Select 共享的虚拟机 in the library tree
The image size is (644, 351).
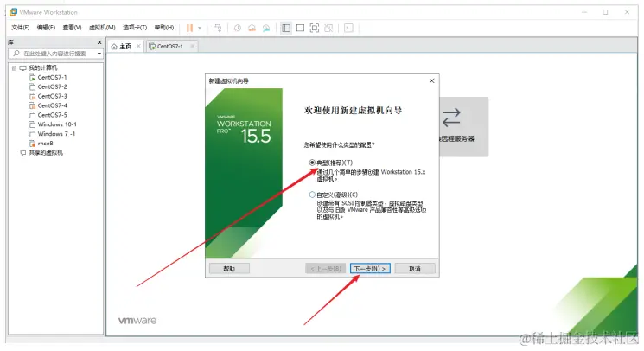[x=46, y=153]
